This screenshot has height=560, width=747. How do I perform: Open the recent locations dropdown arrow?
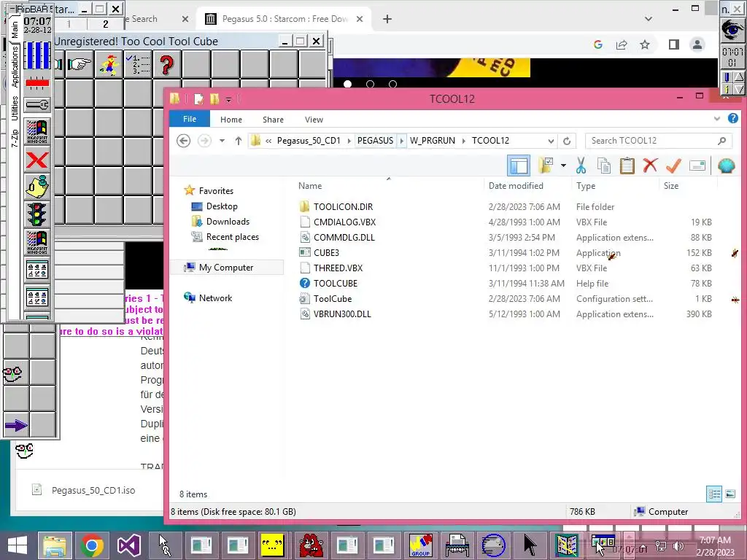[222, 141]
